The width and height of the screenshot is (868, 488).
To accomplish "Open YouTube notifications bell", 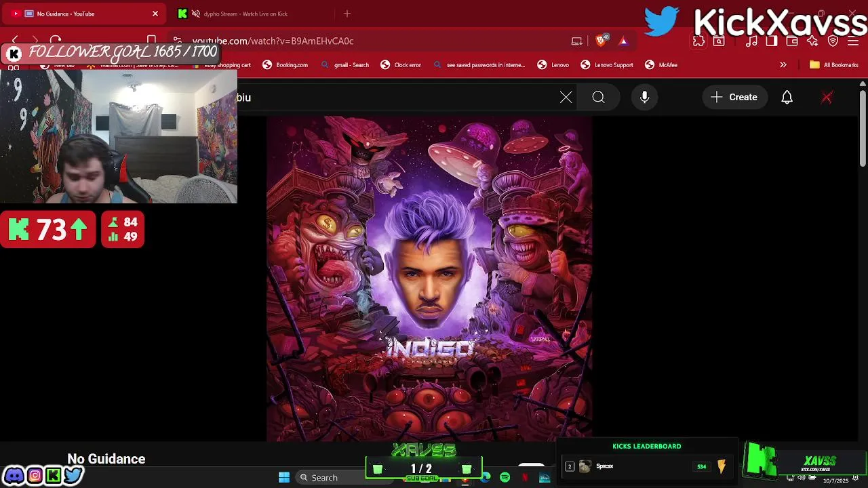I will point(787,98).
